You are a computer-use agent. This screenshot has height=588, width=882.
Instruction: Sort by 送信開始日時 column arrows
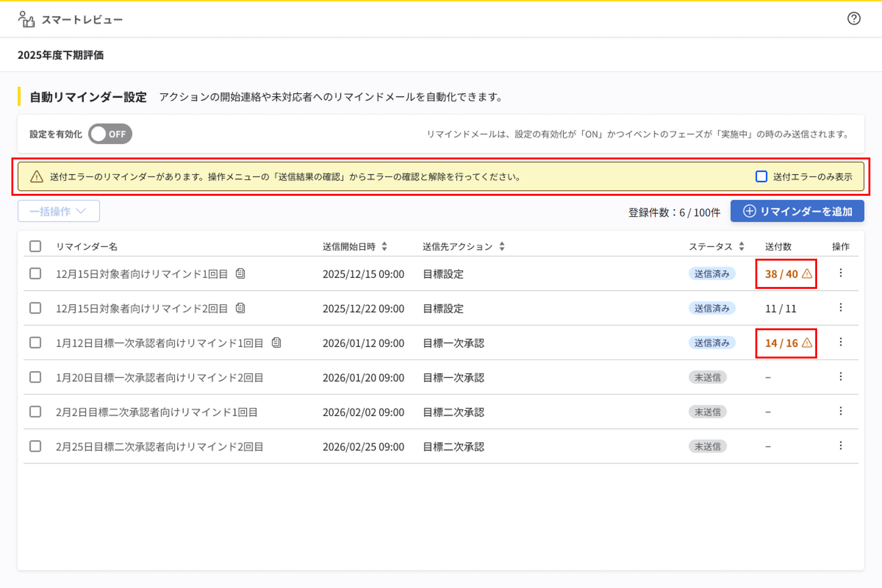[x=384, y=246]
